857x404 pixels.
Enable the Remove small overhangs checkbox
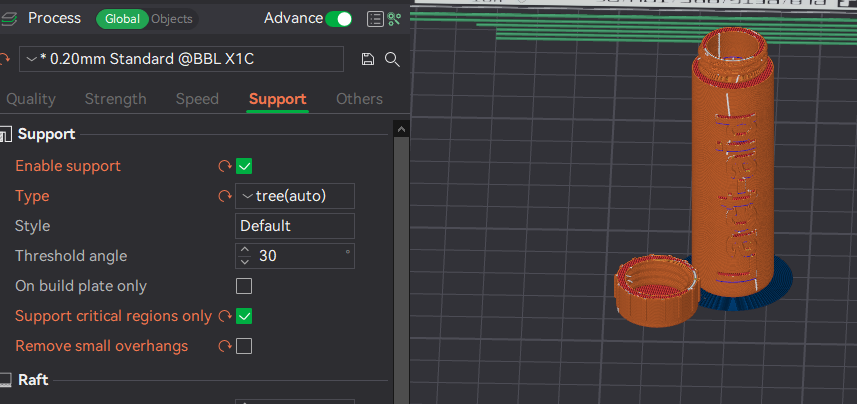[244, 346]
